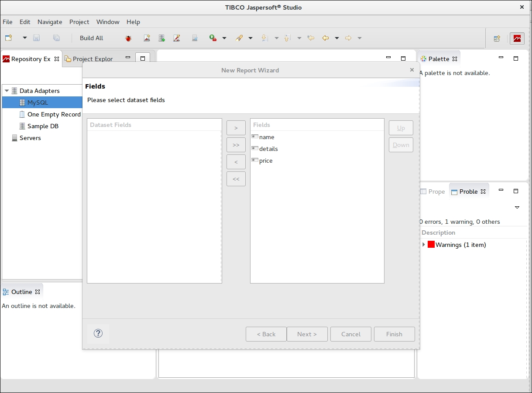Viewport: 532px width, 393px height.
Task: Open the Project menu
Action: (79, 22)
